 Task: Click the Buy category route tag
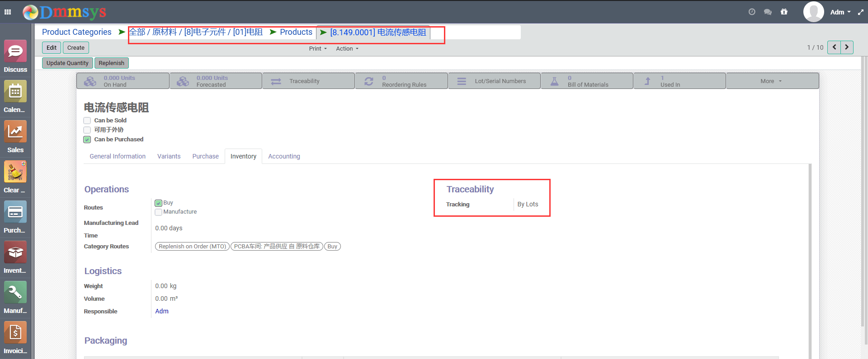[332, 247]
